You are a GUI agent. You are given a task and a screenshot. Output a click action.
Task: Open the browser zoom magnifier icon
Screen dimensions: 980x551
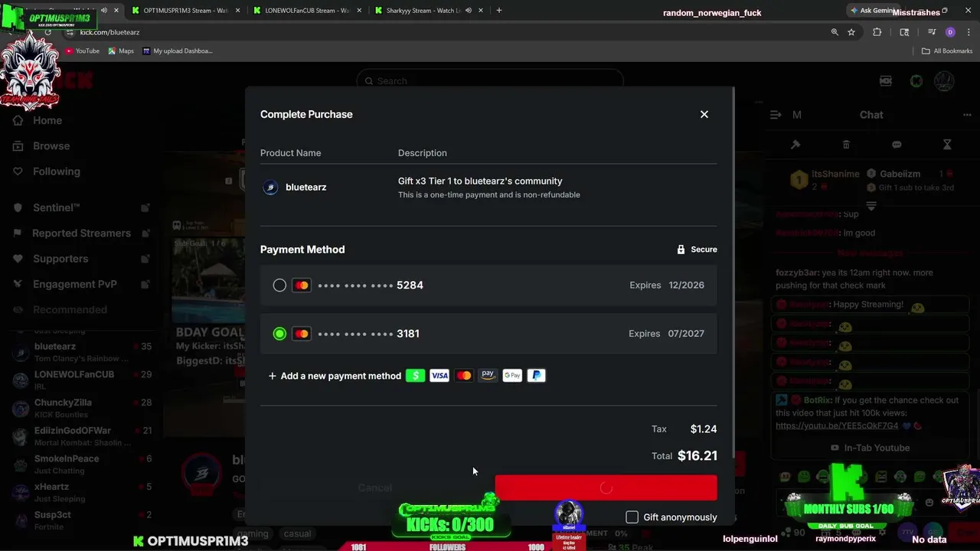point(835,32)
